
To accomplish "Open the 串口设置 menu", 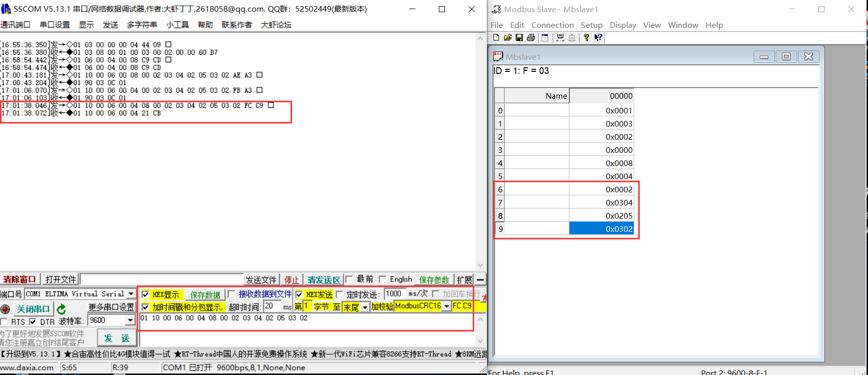I will click(55, 25).
